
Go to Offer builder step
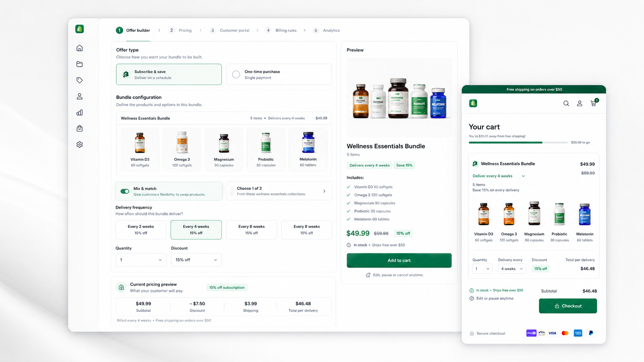(x=133, y=30)
